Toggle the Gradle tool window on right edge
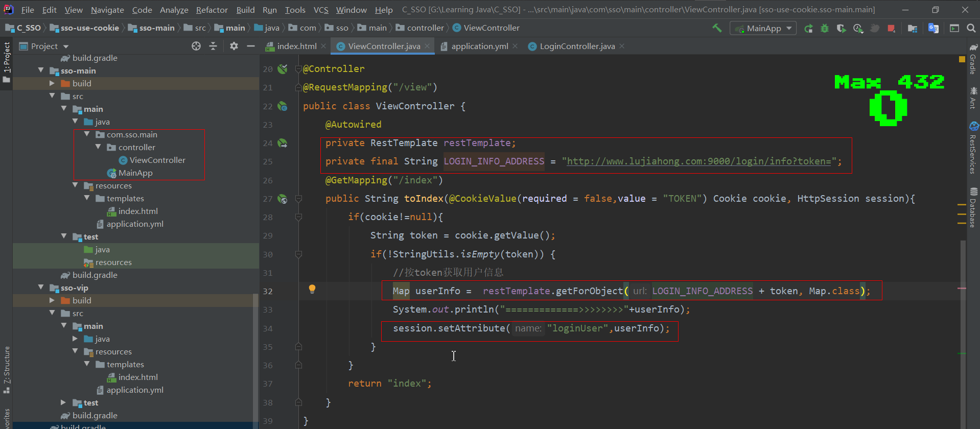 tap(973, 60)
